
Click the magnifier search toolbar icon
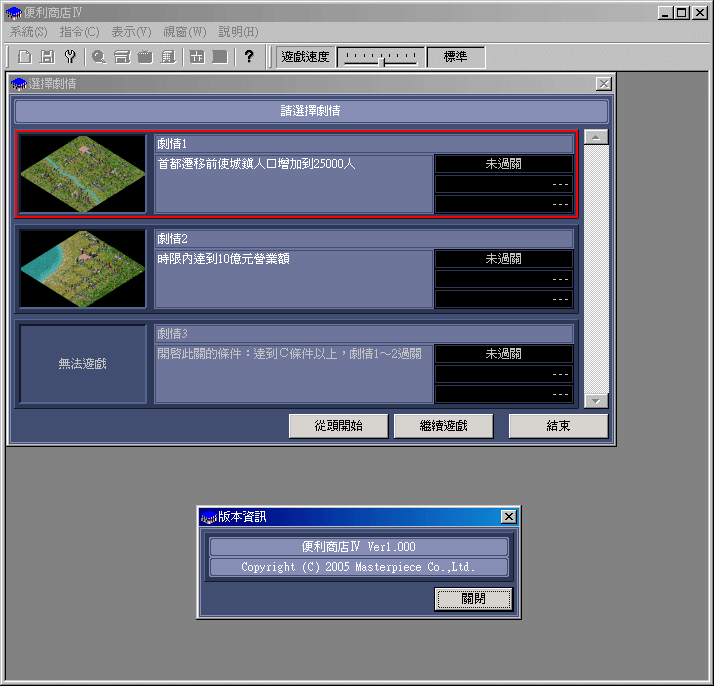[99, 57]
